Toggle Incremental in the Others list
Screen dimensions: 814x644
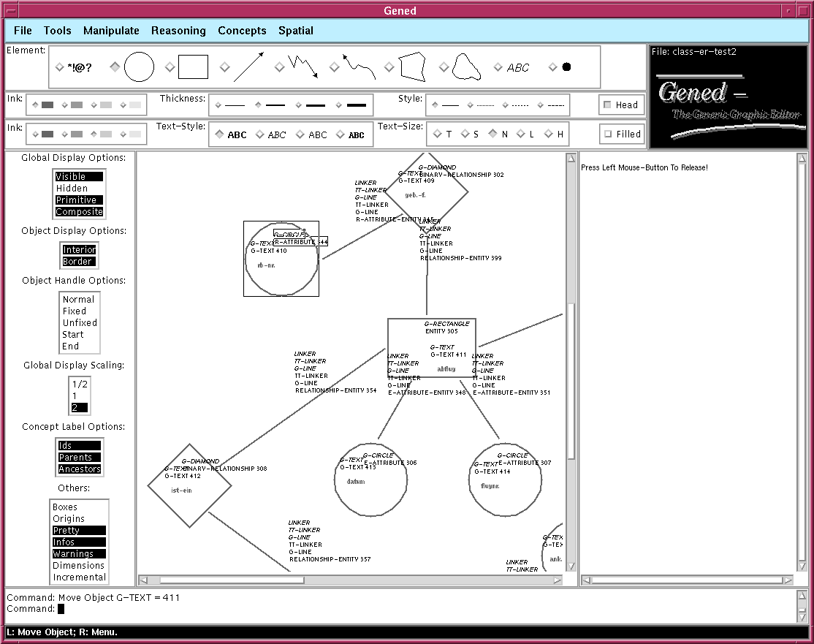79,577
